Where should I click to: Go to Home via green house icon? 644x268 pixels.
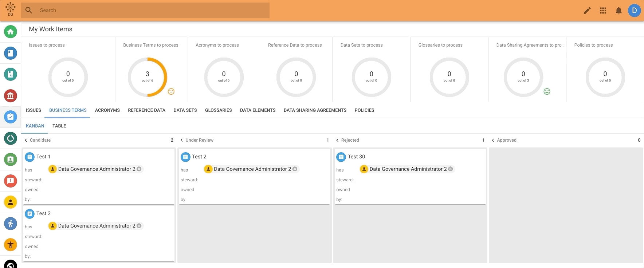pyautogui.click(x=11, y=32)
